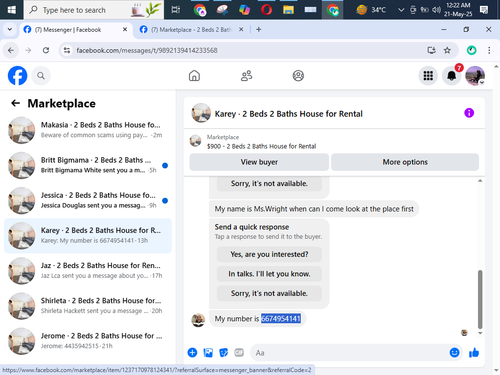Go back using the Marketplace back arrow
The image size is (500, 375).
point(15,103)
